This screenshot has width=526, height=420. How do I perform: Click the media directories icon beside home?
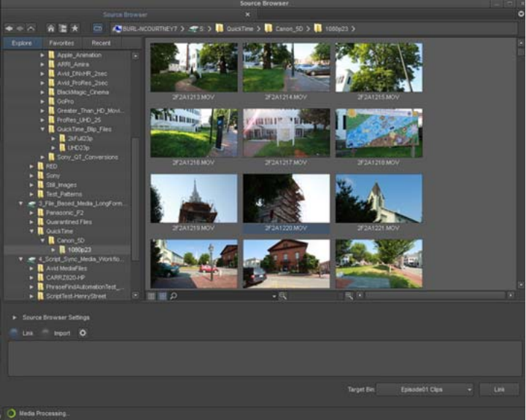[x=63, y=28]
